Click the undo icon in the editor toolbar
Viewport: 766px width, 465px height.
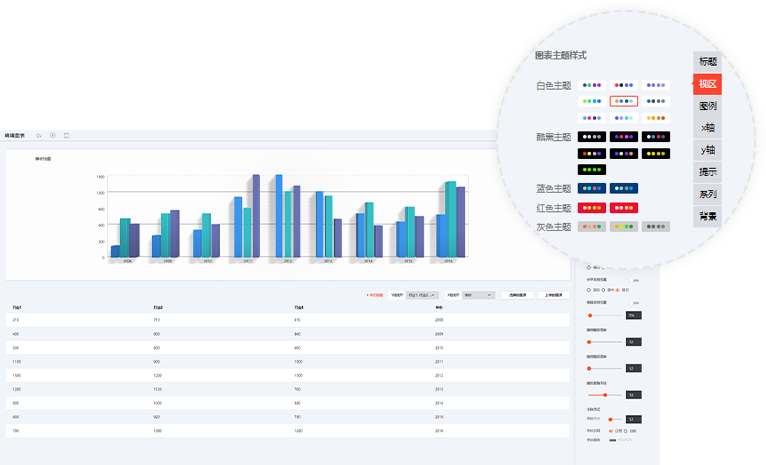click(39, 135)
